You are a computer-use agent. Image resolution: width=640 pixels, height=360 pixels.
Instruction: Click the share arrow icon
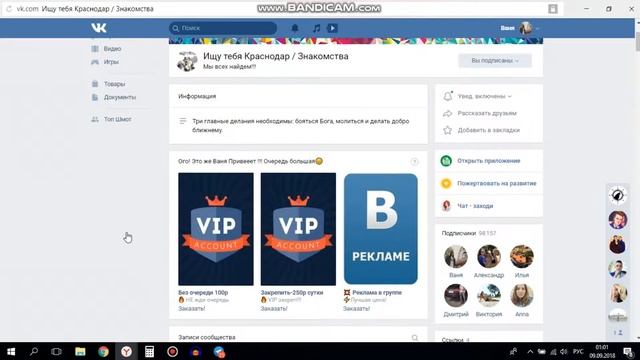[447, 113]
